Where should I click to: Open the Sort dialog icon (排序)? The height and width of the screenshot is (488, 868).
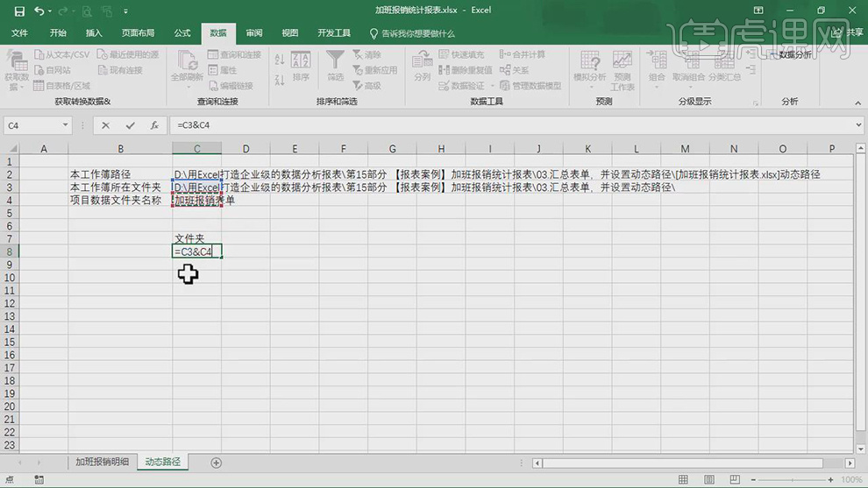[x=301, y=67]
